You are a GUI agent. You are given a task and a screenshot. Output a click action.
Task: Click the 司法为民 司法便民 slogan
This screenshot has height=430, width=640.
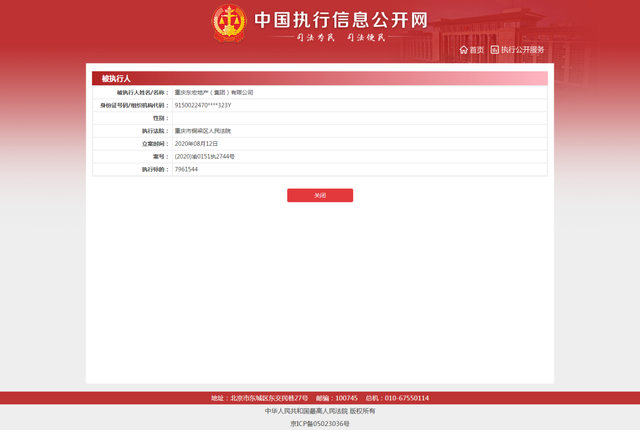point(341,38)
